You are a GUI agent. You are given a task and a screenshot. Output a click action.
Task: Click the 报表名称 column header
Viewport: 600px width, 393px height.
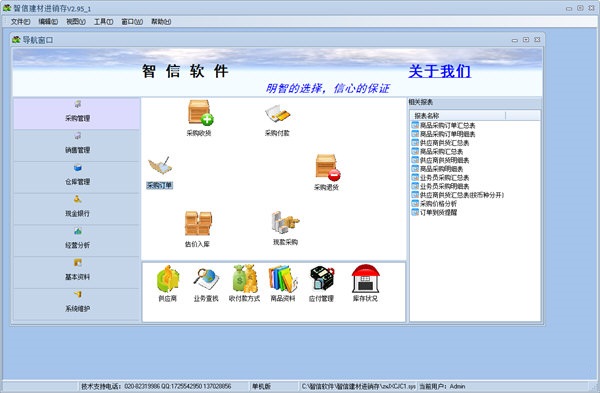point(458,116)
